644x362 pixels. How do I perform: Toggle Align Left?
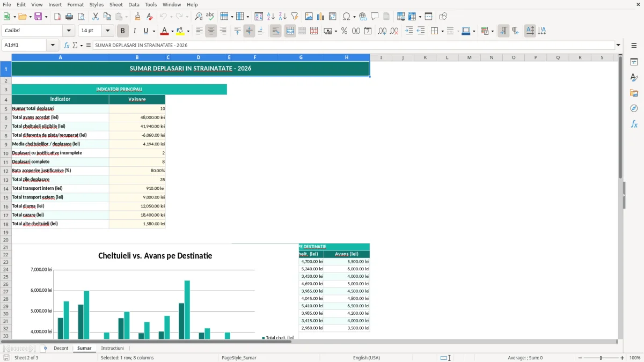199,31
